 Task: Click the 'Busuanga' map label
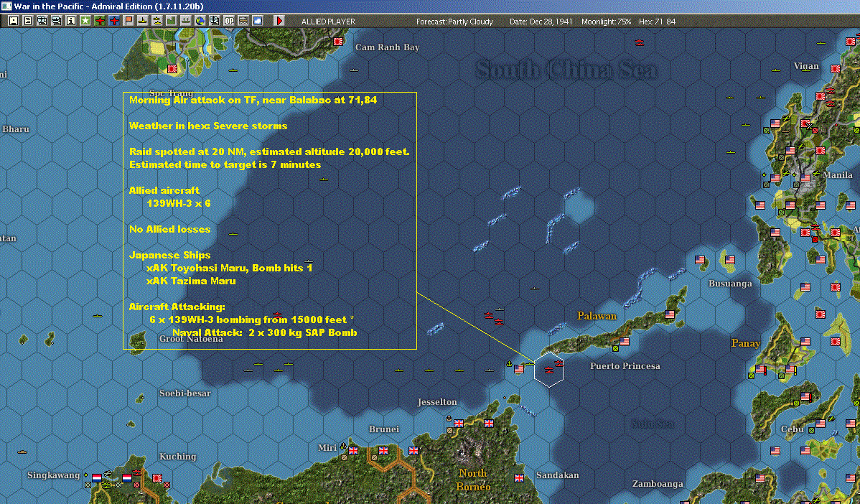[x=730, y=284]
